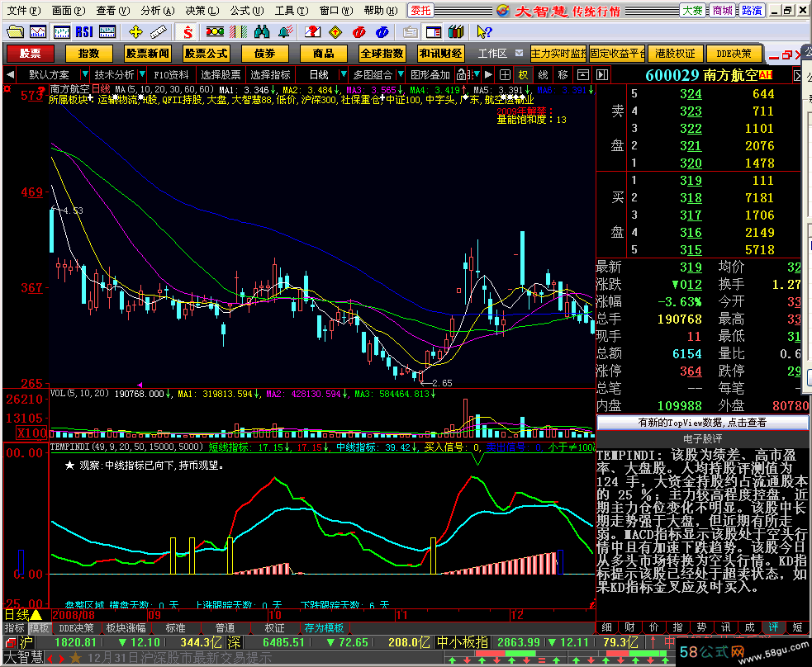The image size is (812, 667).
Task: Click the lock icon in chart toolbar
Action: pyautogui.click(x=462, y=75)
